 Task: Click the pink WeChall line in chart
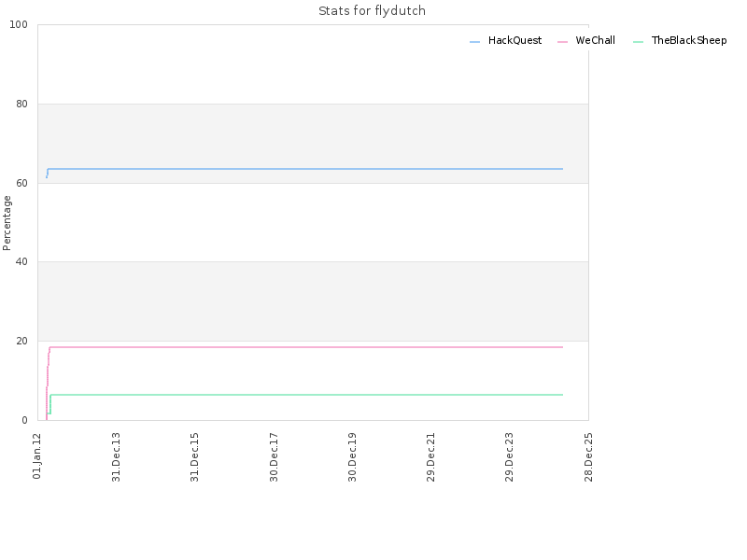[305, 347]
